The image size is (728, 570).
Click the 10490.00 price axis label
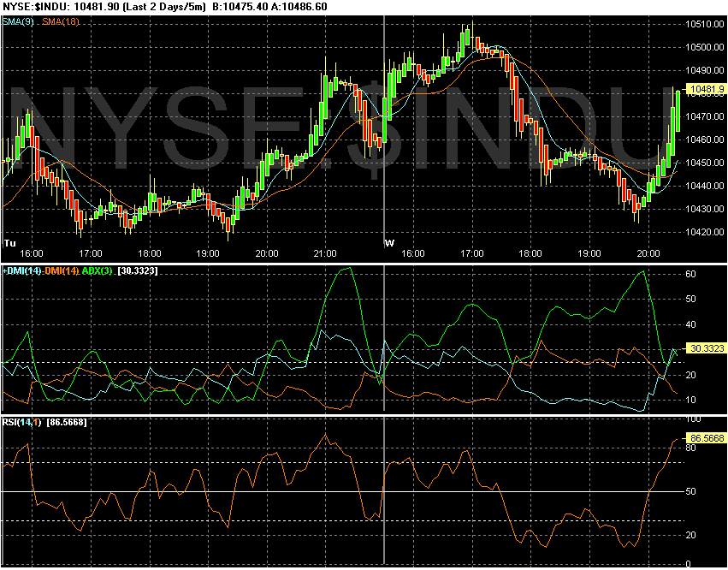tap(705, 70)
